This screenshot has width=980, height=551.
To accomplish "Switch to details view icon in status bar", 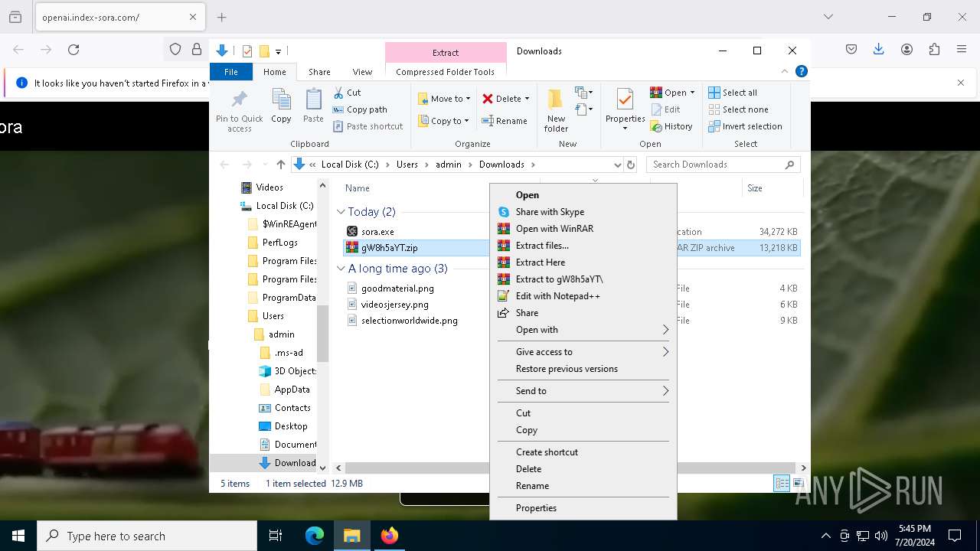I will point(782,483).
